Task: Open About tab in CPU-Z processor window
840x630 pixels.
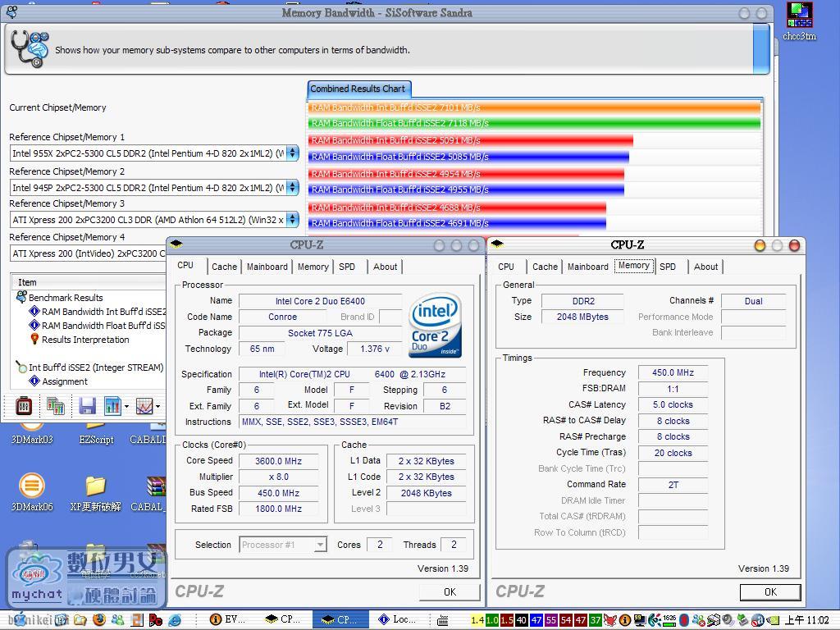Action: (386, 267)
